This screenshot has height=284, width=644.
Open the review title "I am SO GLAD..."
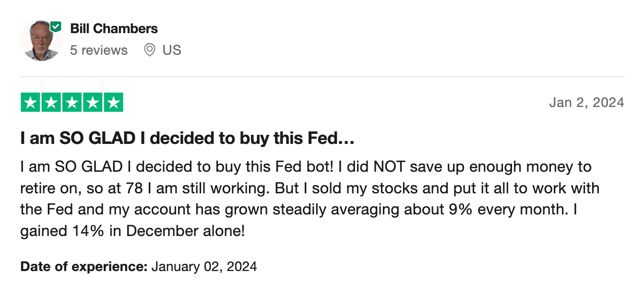click(187, 139)
